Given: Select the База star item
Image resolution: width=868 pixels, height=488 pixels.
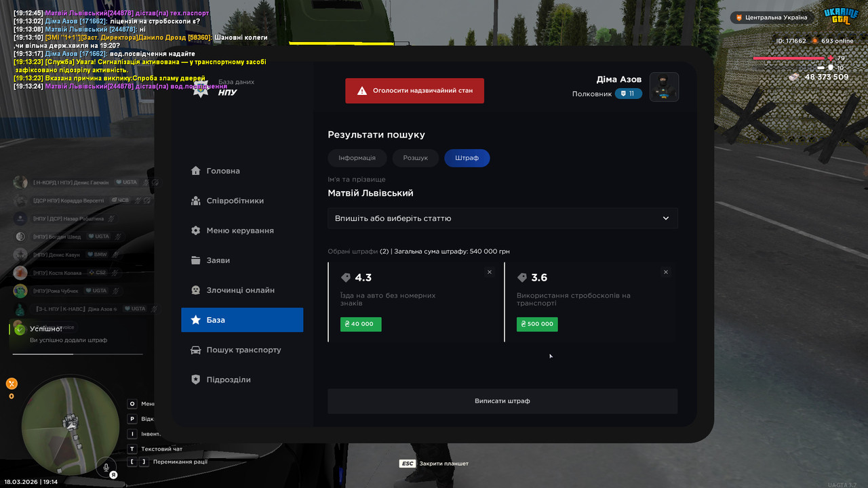Looking at the screenshot, I should (242, 320).
